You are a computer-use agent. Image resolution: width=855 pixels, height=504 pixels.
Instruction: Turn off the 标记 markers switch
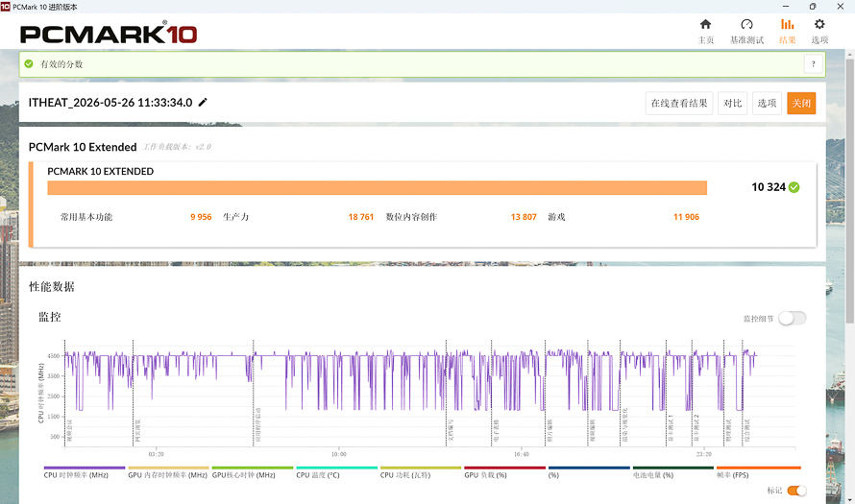[796, 491]
